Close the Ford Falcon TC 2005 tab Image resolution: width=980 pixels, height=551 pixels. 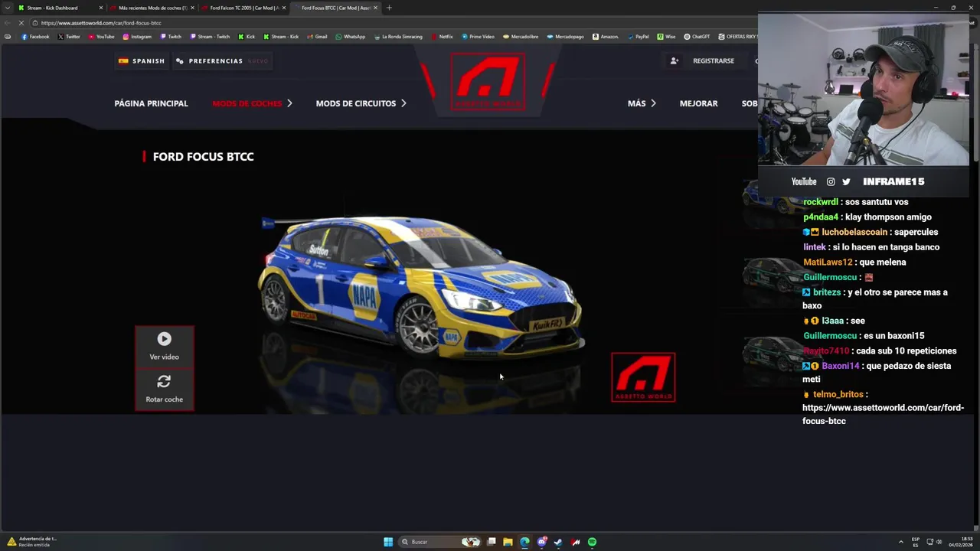(x=284, y=8)
